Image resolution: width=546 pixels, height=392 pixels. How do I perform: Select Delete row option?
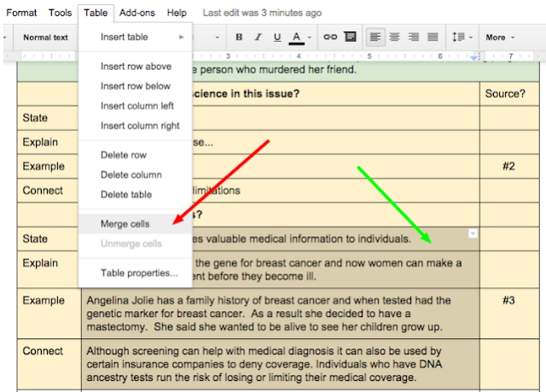pyautogui.click(x=135, y=155)
